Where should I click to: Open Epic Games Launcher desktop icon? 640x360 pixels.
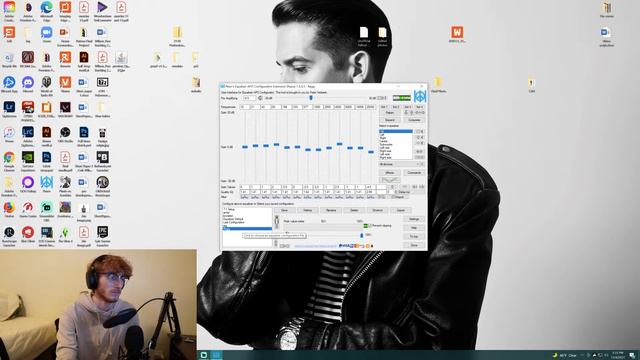(102, 235)
